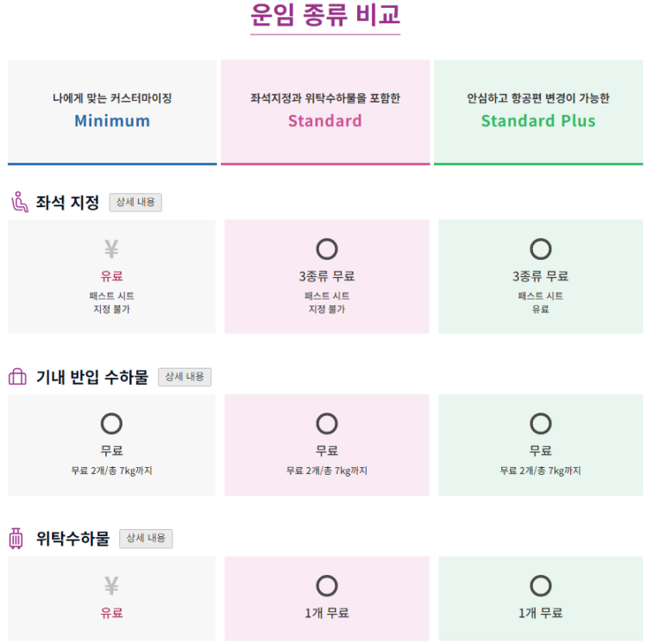Click the circle icon in Standard seat selection cell
The width and height of the screenshot is (647, 644).
(327, 249)
